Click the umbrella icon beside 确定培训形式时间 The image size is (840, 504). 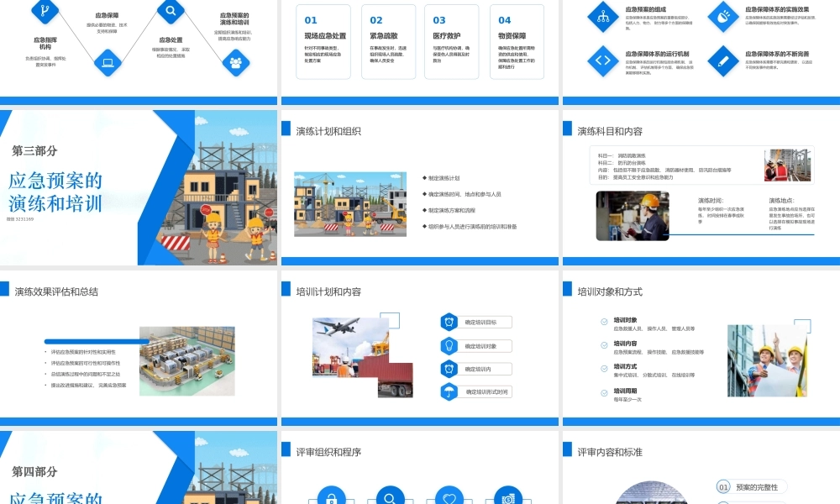pos(449,392)
